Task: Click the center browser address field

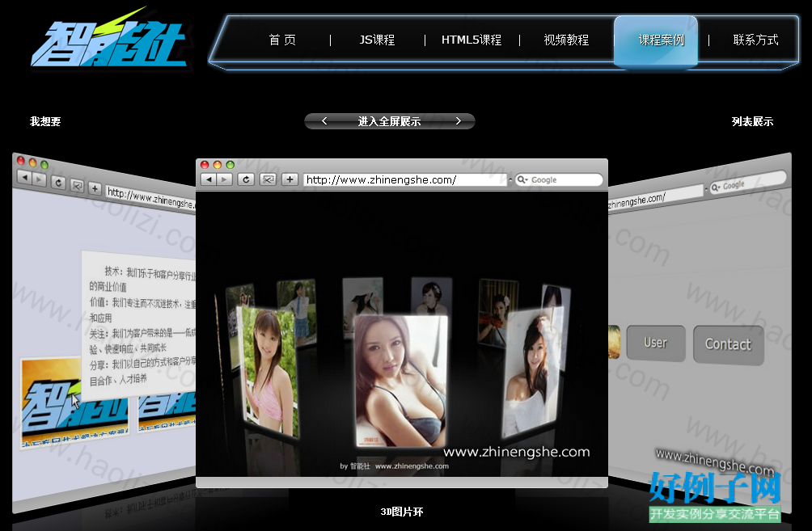Action: (x=404, y=179)
